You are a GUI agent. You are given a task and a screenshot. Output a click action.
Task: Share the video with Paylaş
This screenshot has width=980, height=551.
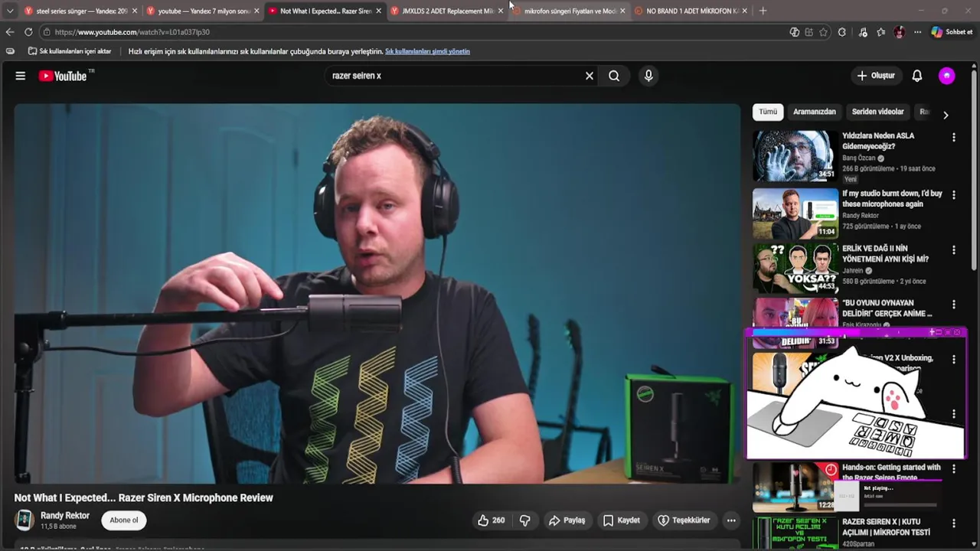tap(567, 520)
